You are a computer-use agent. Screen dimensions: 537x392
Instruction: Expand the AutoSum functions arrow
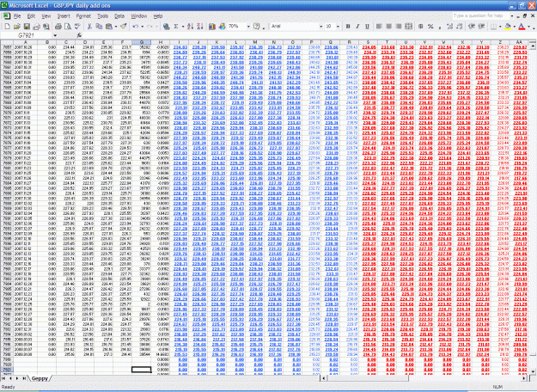point(182,27)
